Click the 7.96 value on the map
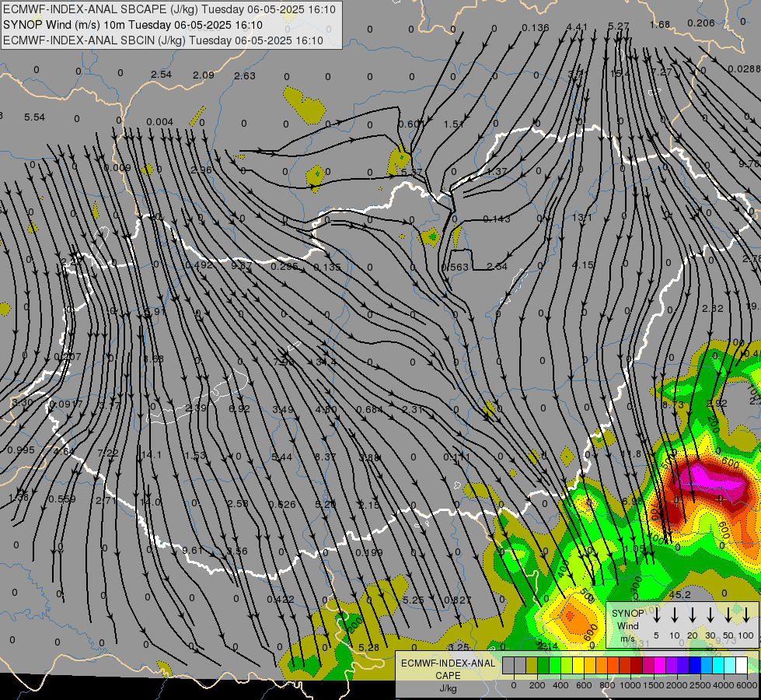The height and width of the screenshot is (700, 761). point(284,362)
